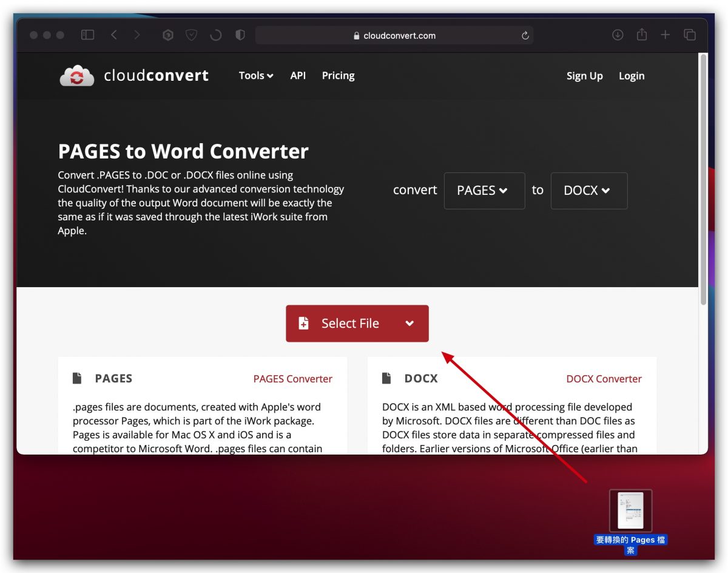Viewport: 728px width, 573px height.
Task: Click the shield checkmark extension icon
Action: 192,35
